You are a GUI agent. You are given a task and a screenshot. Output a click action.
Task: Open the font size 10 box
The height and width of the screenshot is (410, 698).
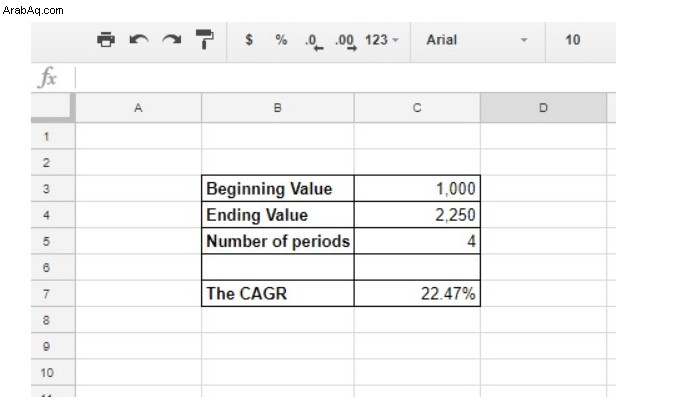point(572,40)
